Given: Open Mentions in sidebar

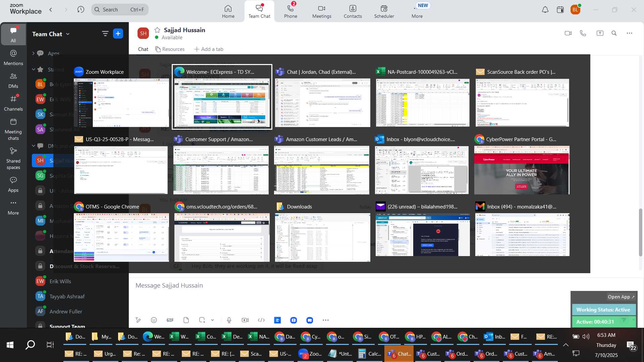Looking at the screenshot, I should pos(13,57).
